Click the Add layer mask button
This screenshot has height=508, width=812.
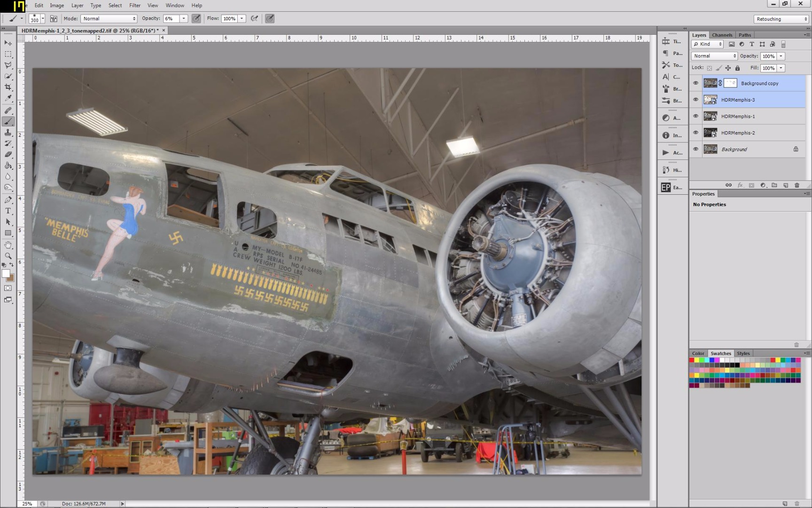[751, 185]
